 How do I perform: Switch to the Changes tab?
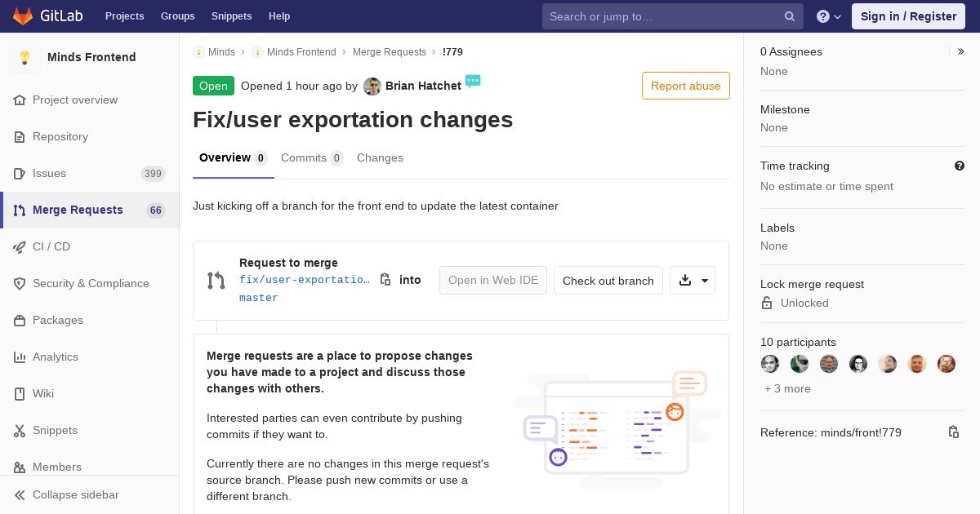[380, 157]
